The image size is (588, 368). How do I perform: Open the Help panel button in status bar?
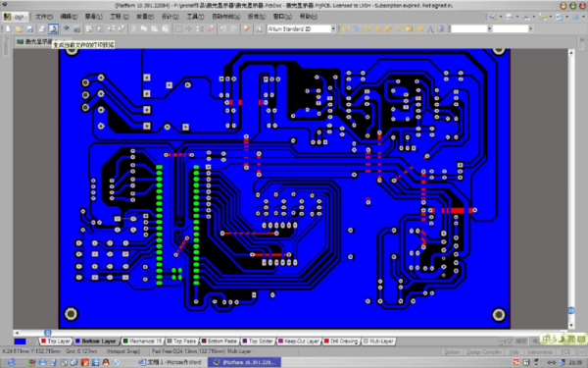pos(514,352)
